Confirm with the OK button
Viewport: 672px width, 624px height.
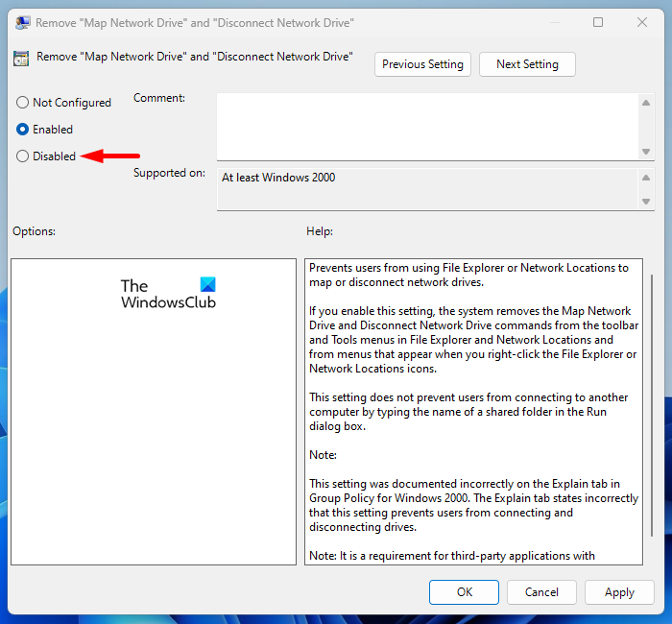tap(464, 592)
